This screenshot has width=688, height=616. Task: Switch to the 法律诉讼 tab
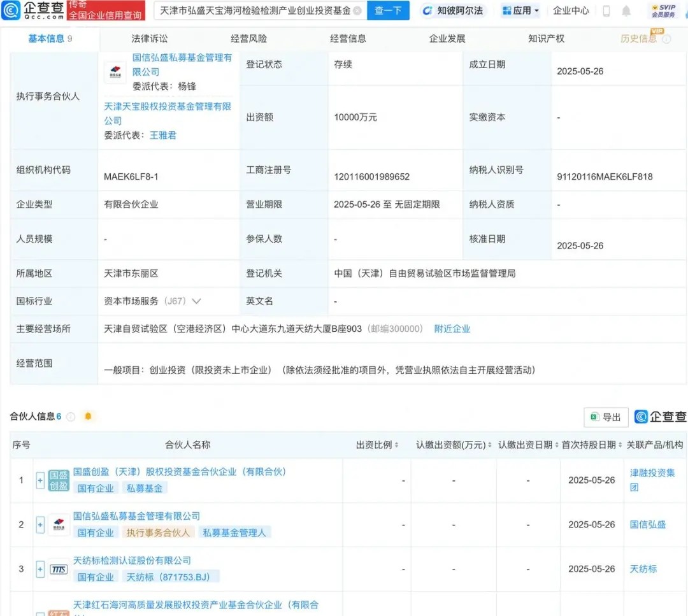pos(150,38)
